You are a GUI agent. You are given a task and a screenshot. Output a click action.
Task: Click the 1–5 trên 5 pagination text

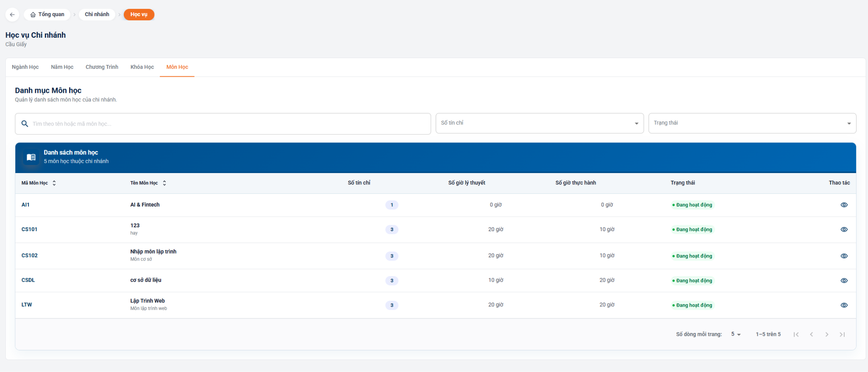[768, 334]
